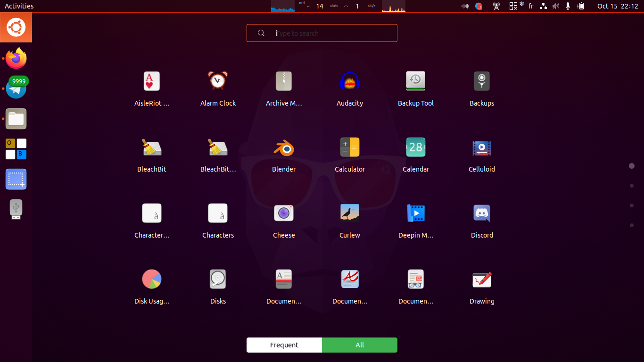
Task: Open Firefox from the dock
Action: coord(16,58)
